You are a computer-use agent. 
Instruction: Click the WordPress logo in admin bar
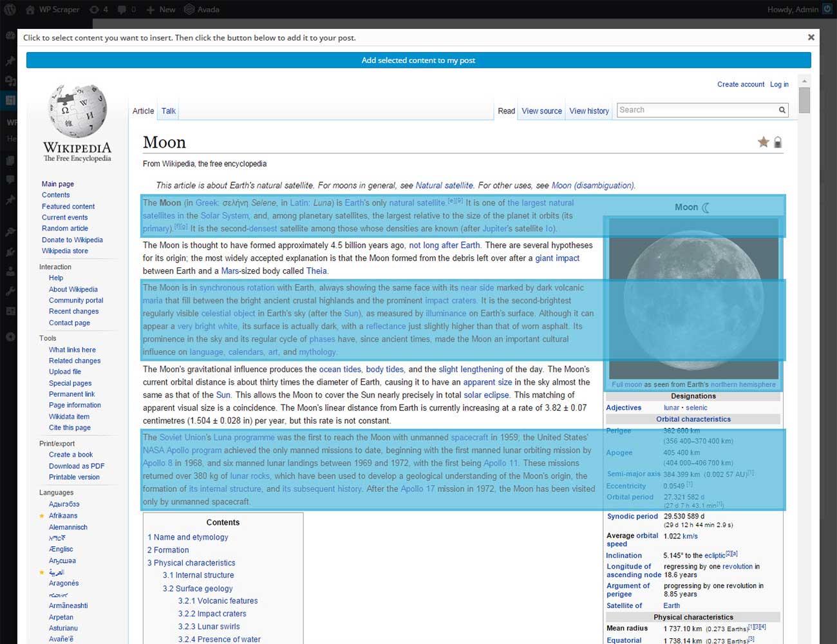point(10,10)
